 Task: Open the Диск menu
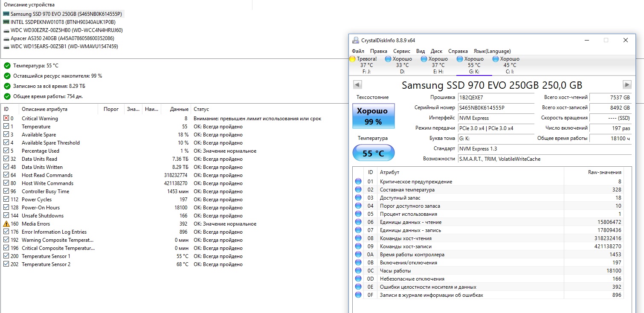click(436, 51)
